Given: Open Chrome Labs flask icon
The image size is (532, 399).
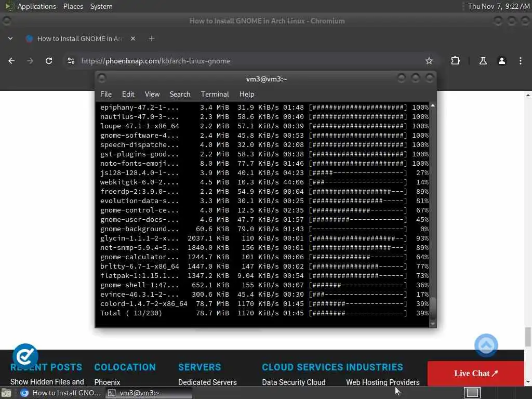Looking at the screenshot, I should (483, 61).
